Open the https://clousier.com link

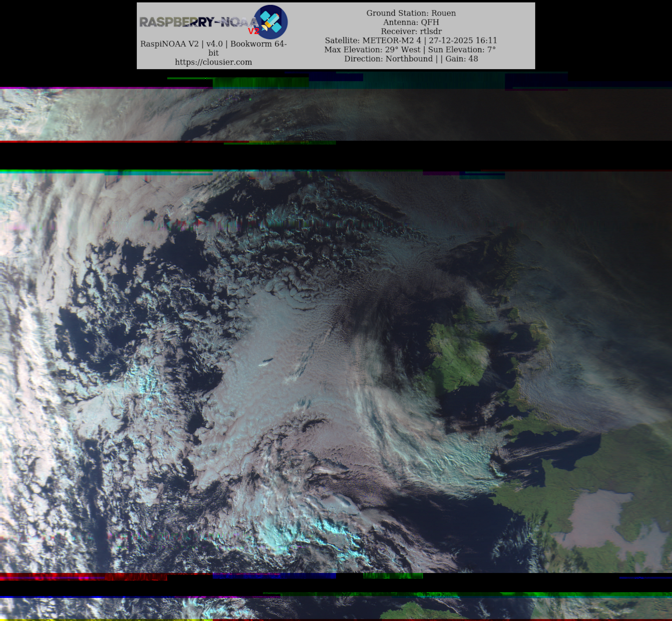(213, 62)
